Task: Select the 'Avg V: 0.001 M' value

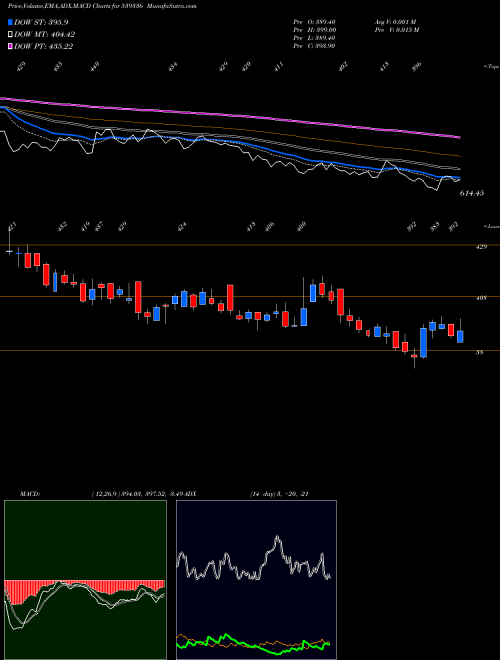Action: (x=395, y=22)
